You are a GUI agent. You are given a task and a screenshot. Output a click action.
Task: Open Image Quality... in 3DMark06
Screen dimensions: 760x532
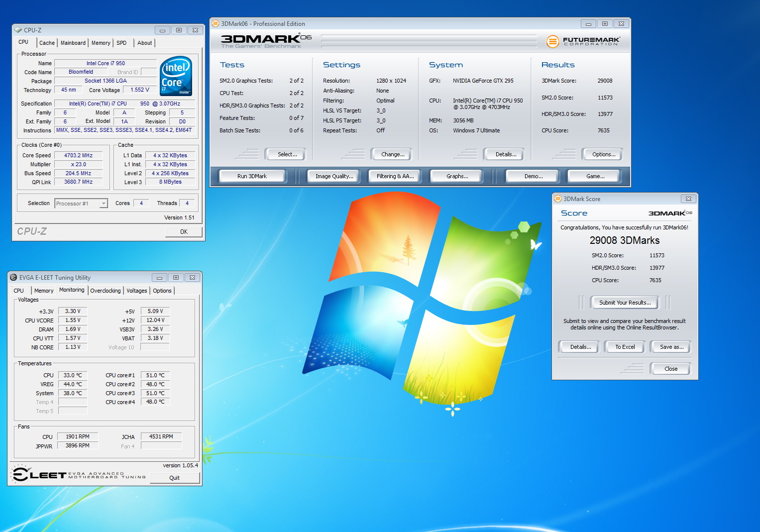(334, 176)
